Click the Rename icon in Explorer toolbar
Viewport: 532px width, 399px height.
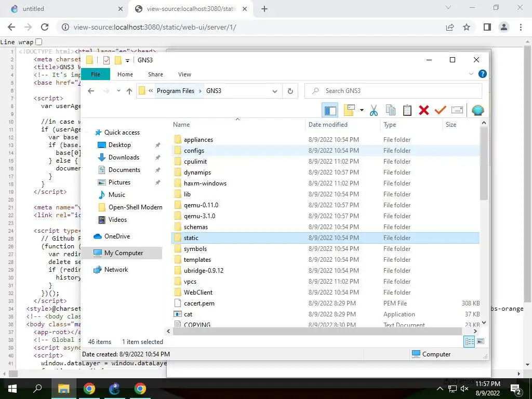457,110
